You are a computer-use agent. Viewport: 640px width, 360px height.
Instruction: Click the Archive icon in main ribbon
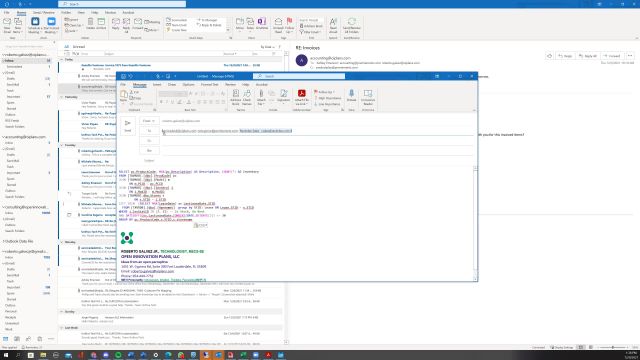[101, 24]
